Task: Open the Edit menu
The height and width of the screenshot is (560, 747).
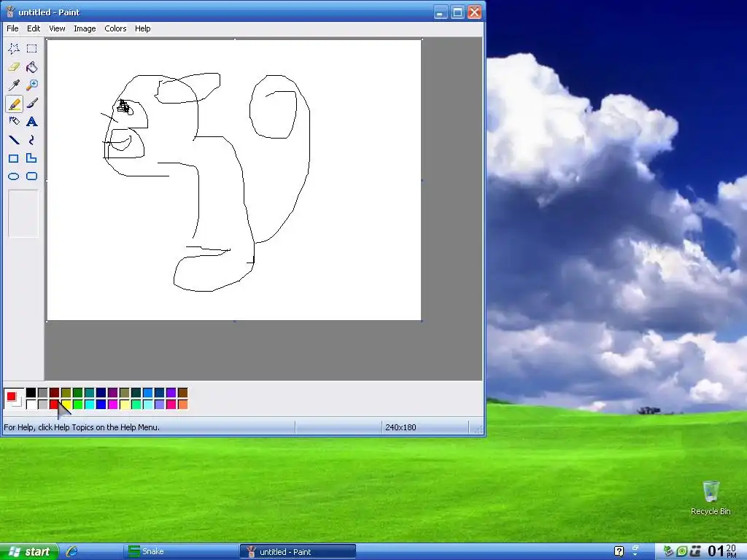Action: point(34,28)
